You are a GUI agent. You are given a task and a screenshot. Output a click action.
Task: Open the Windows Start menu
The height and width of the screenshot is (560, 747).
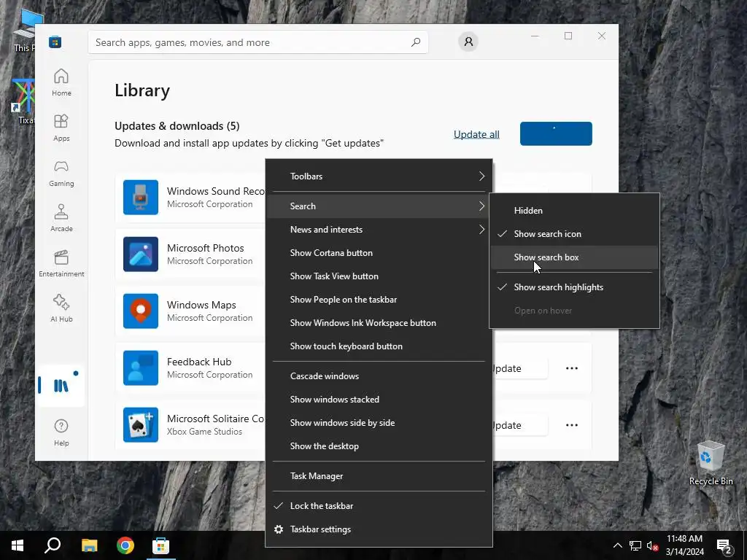(18, 545)
